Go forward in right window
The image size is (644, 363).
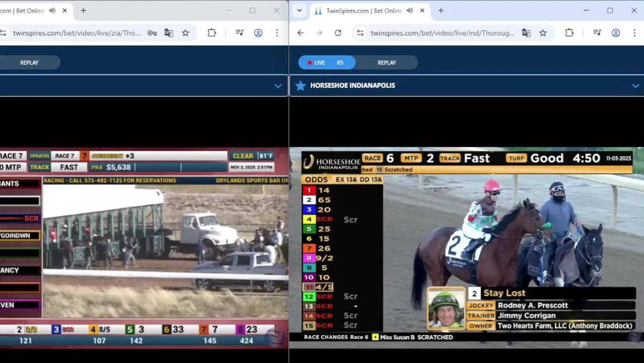coord(319,33)
